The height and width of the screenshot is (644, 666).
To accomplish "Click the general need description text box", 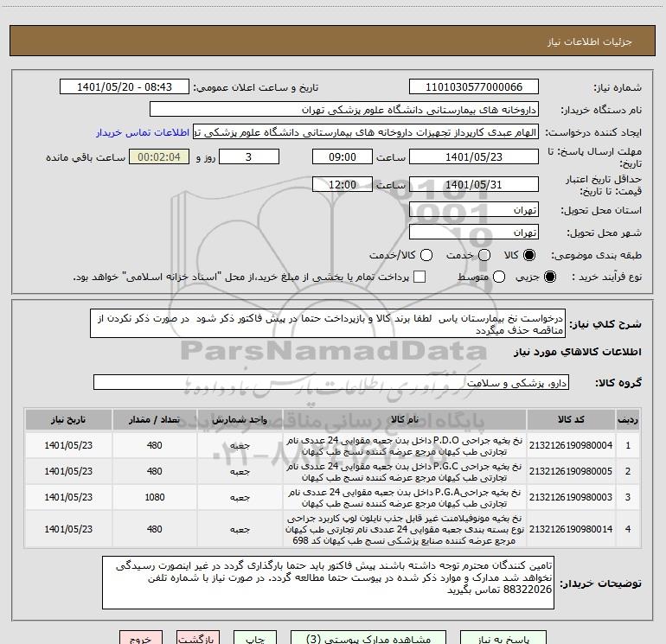I will coord(328,324).
